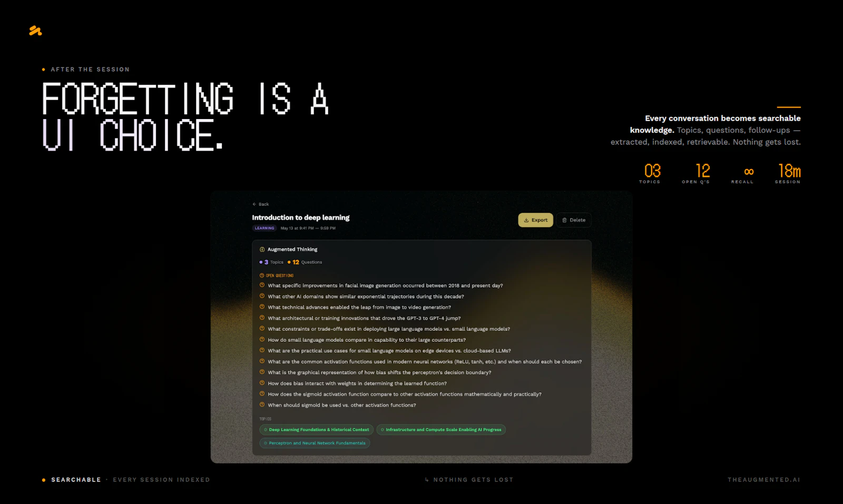This screenshot has height=504, width=843.
Task: Click the question about GPT-3 to GPT-4 jump
Action: coord(364,318)
